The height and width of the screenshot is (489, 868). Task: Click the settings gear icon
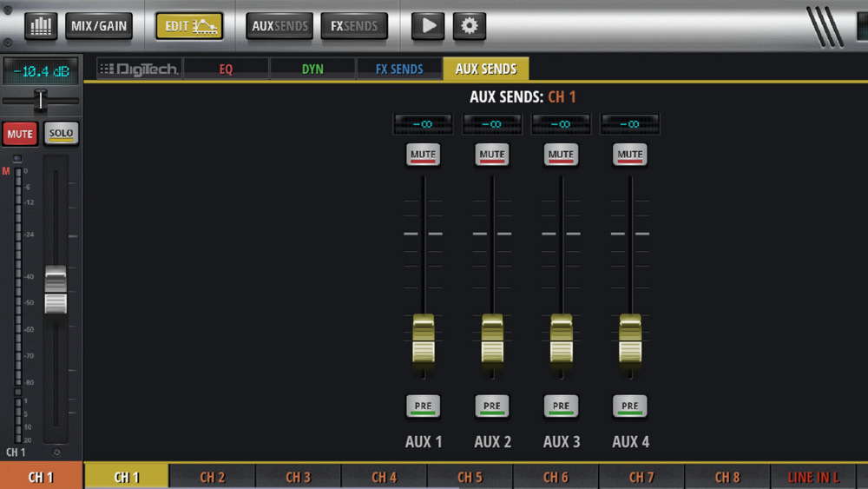(470, 26)
